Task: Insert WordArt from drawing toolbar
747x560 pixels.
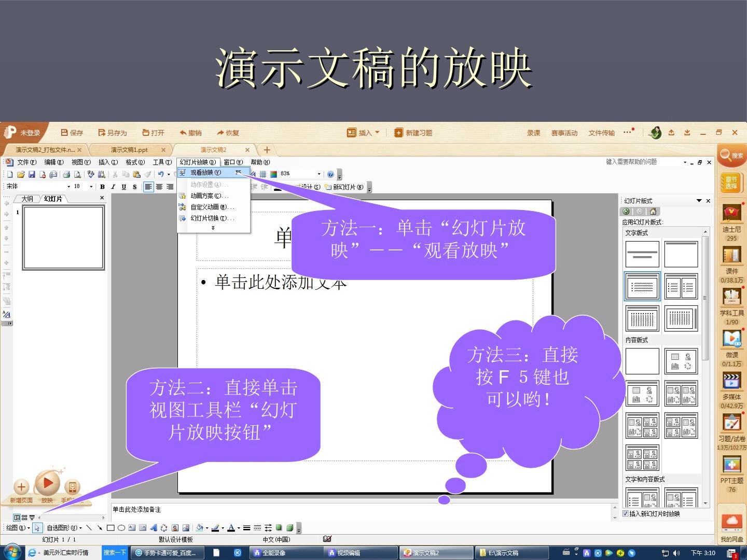Action: (x=153, y=528)
